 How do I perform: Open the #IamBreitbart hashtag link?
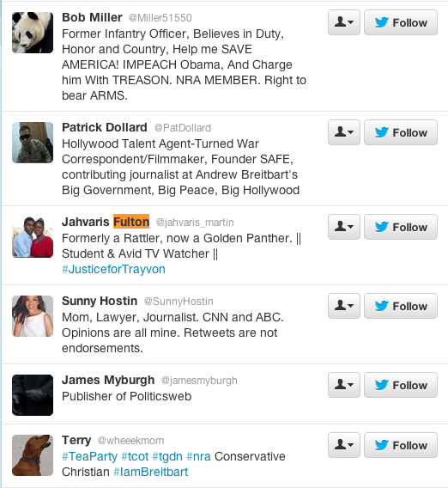151,473
